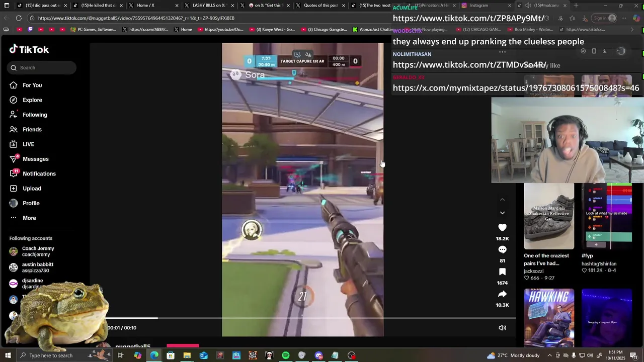Image resolution: width=644 pixels, height=362 pixels.
Task: Open Spotify from the taskbar
Action: tap(286, 355)
